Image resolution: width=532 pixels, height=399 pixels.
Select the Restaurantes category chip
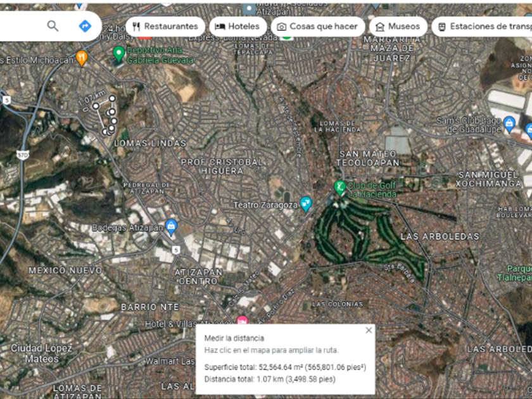click(165, 27)
